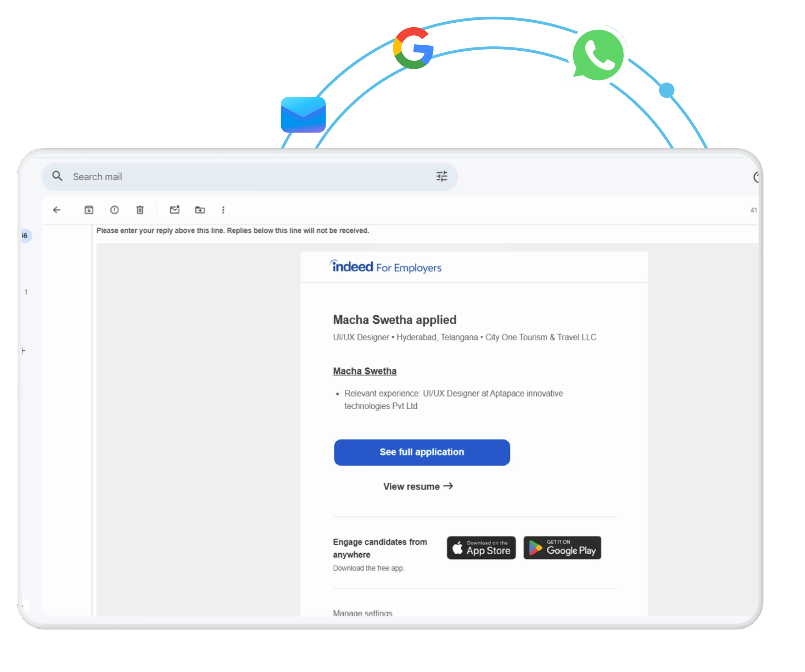Click the back arrow to inbox

[x=57, y=210]
